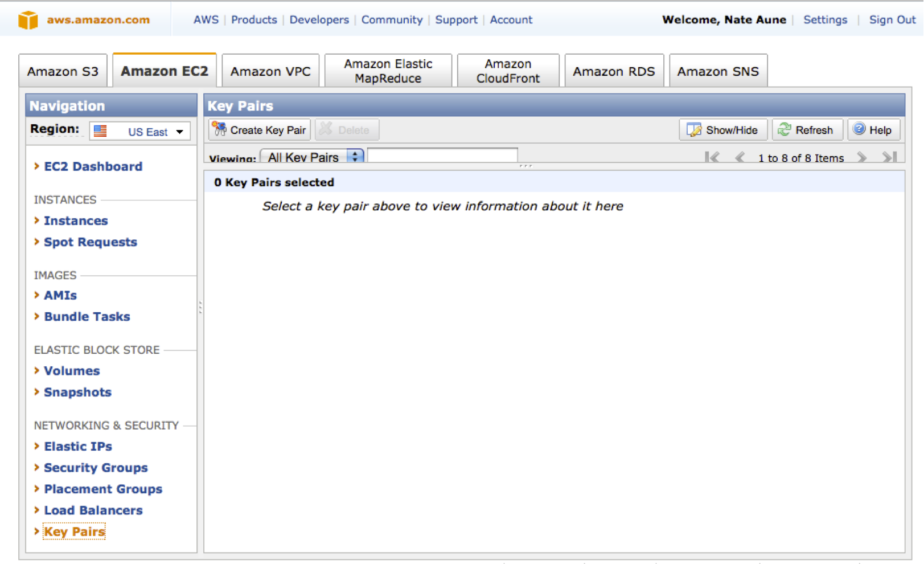
Task: Click the Show/Hide columns icon
Action: 693,130
